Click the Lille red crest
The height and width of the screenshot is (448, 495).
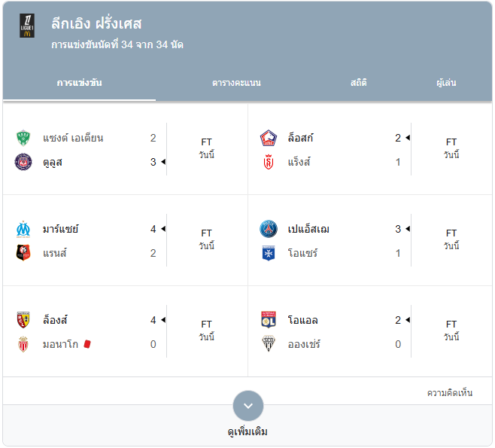tap(269, 138)
